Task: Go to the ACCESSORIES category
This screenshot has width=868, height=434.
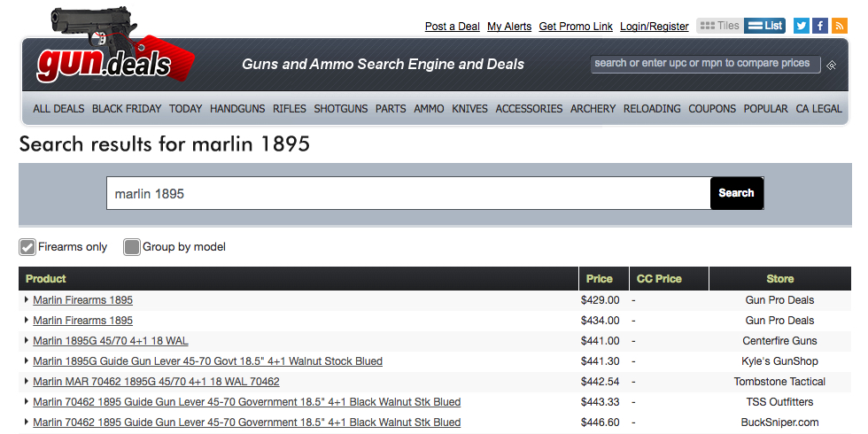Action: pos(530,108)
